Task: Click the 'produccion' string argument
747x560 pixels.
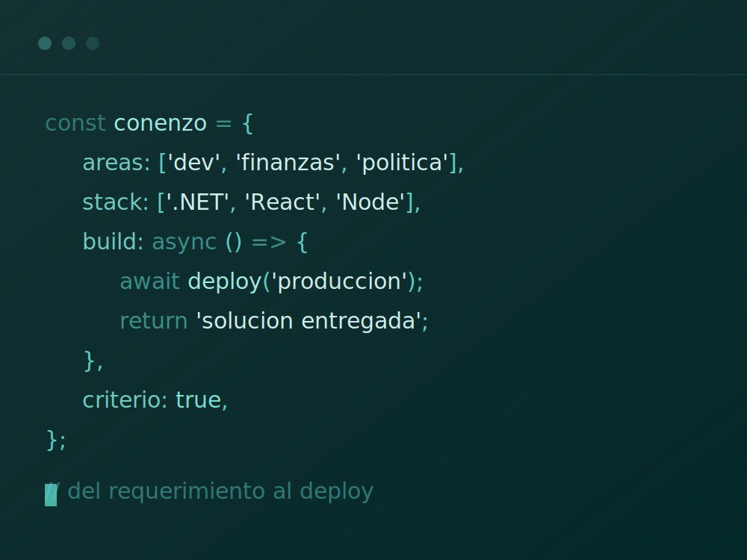Action: pos(339,282)
